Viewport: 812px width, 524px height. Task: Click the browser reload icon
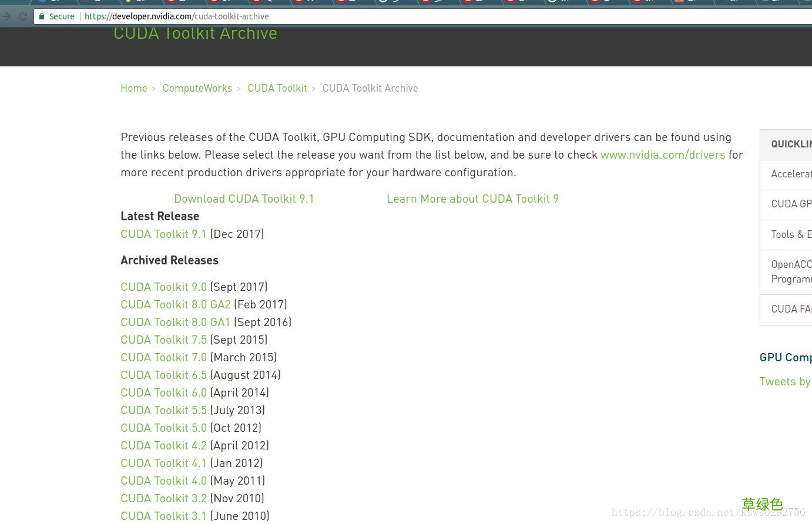tap(23, 16)
